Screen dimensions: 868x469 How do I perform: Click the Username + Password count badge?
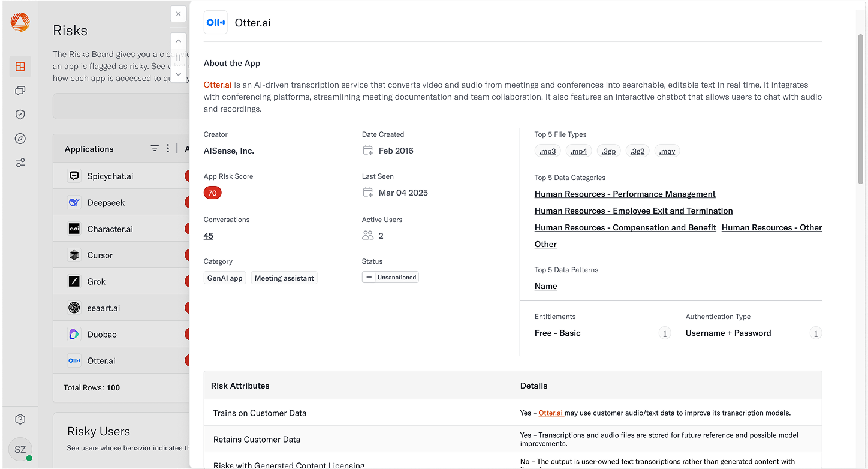point(815,333)
